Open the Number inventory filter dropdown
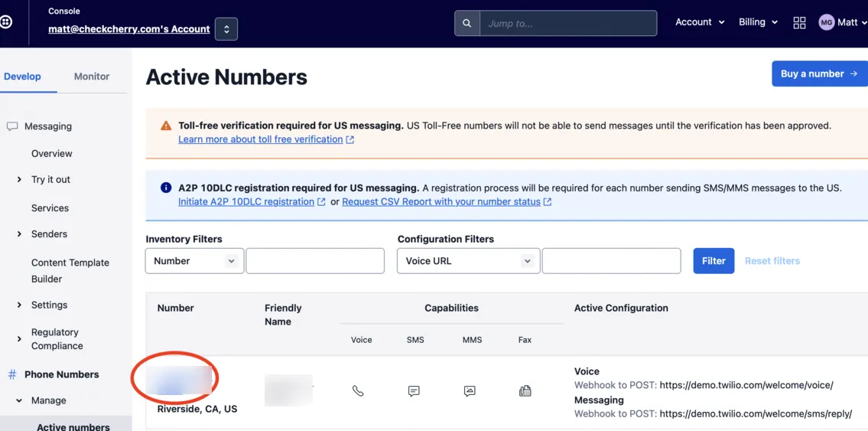This screenshot has height=431, width=868. [x=194, y=261]
